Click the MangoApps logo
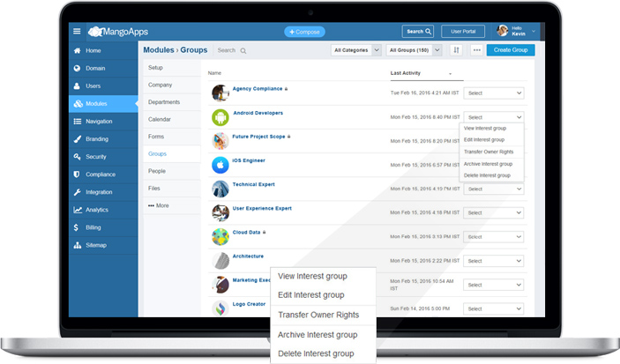The width and height of the screenshot is (620, 364). tap(118, 32)
